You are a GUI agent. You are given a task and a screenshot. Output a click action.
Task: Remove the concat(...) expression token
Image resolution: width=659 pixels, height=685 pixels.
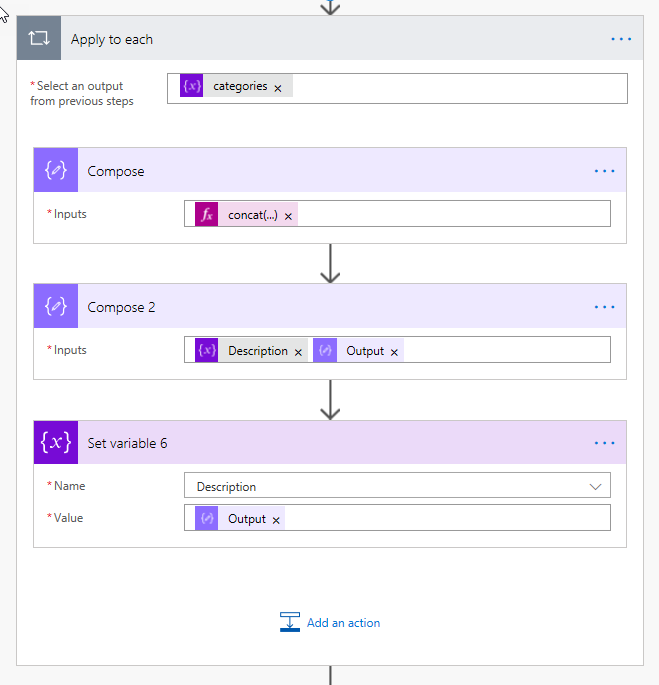point(288,216)
